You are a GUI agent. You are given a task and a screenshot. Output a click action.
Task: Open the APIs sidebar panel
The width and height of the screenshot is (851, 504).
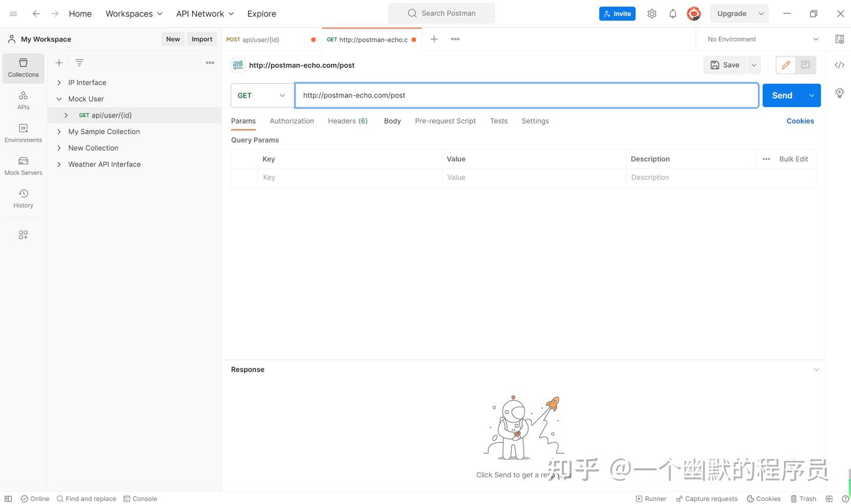23,100
